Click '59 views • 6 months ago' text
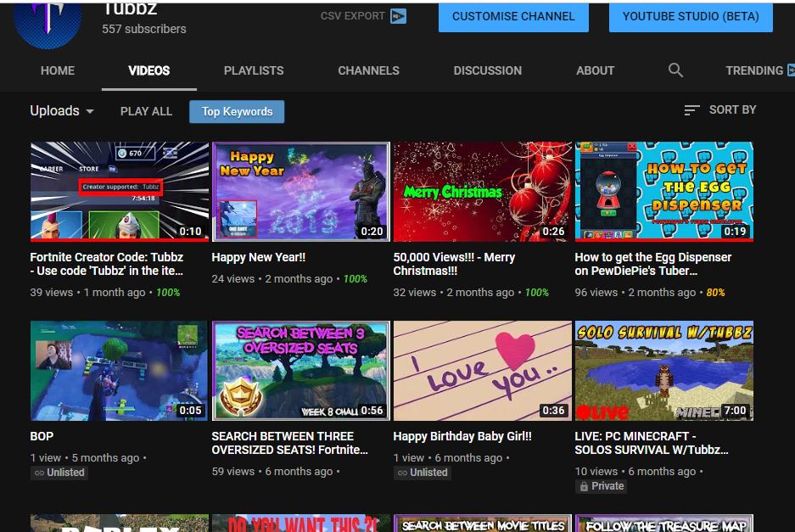Viewport: 795px width, 532px height. click(272, 472)
